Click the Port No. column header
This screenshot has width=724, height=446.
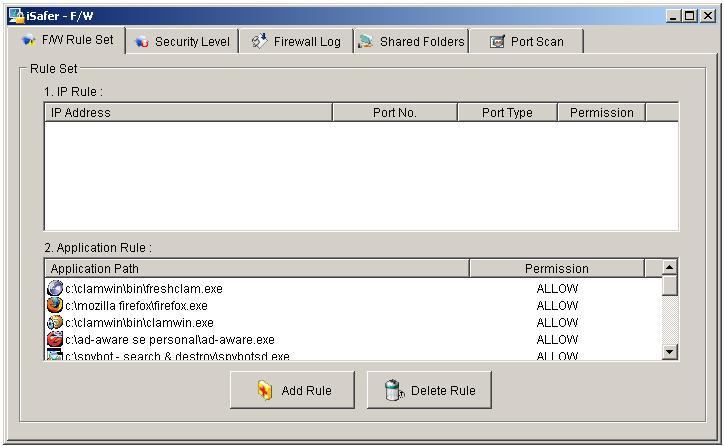click(x=395, y=113)
